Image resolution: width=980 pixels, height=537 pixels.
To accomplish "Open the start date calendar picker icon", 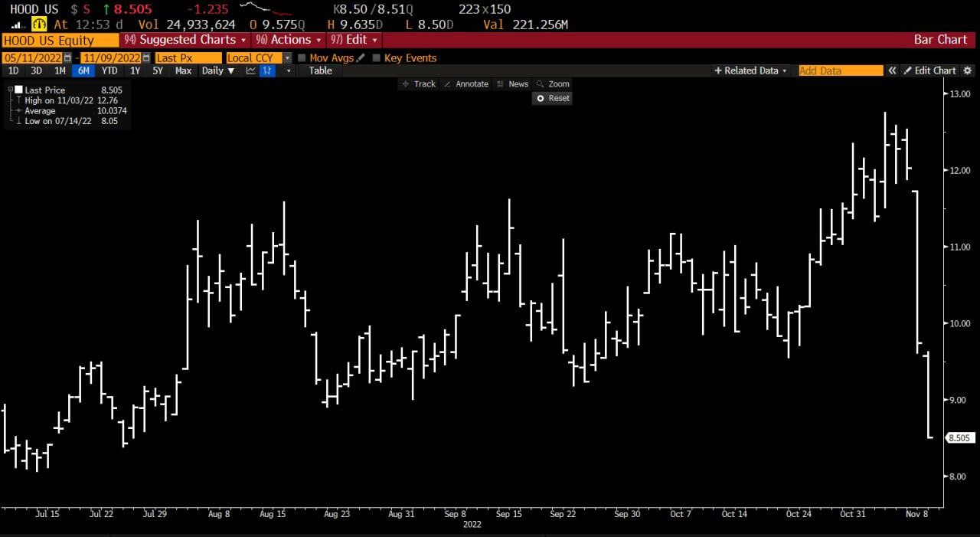I will click(x=68, y=58).
